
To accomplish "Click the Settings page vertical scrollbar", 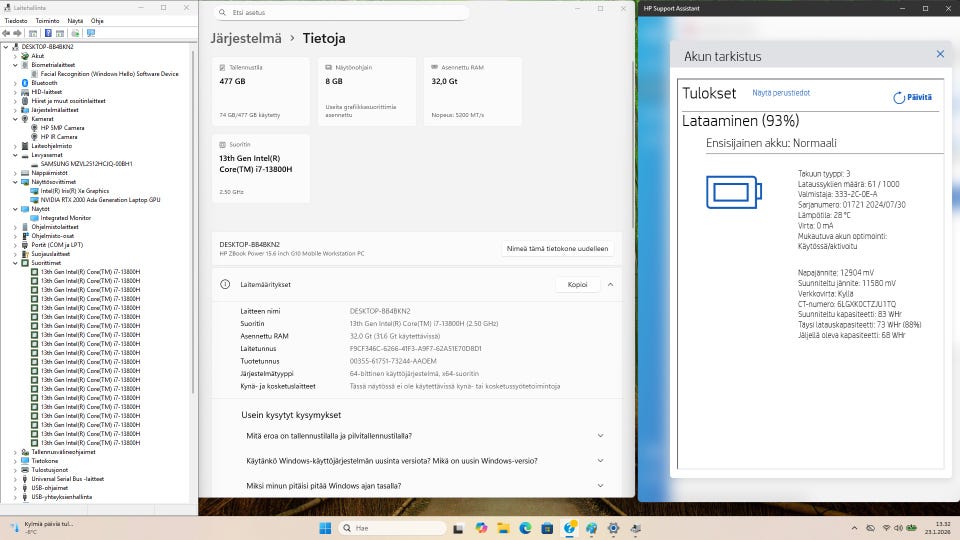I will coord(632,144).
